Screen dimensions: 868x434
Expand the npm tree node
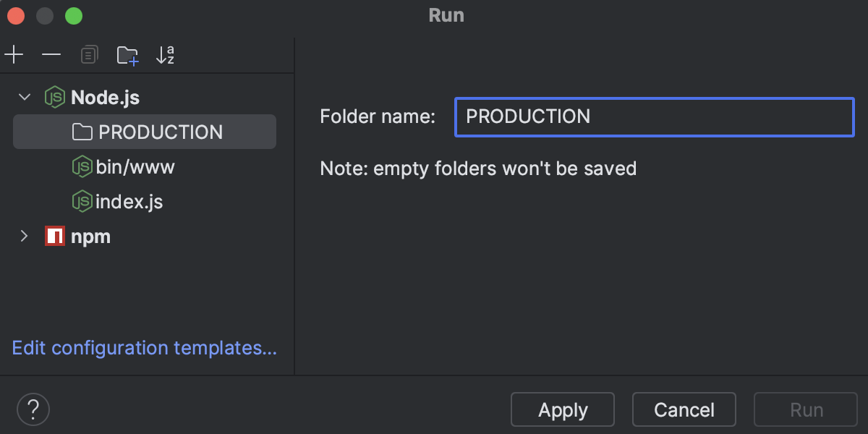tap(25, 236)
